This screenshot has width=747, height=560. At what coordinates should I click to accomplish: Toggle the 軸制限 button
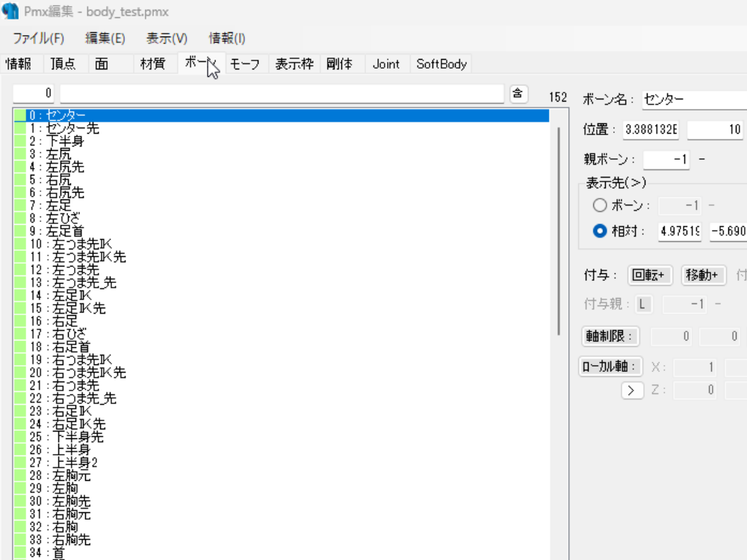point(610,337)
